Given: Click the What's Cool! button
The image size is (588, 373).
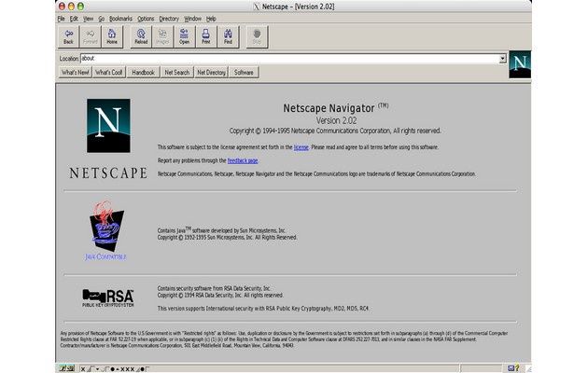Looking at the screenshot, I should 109,73.
